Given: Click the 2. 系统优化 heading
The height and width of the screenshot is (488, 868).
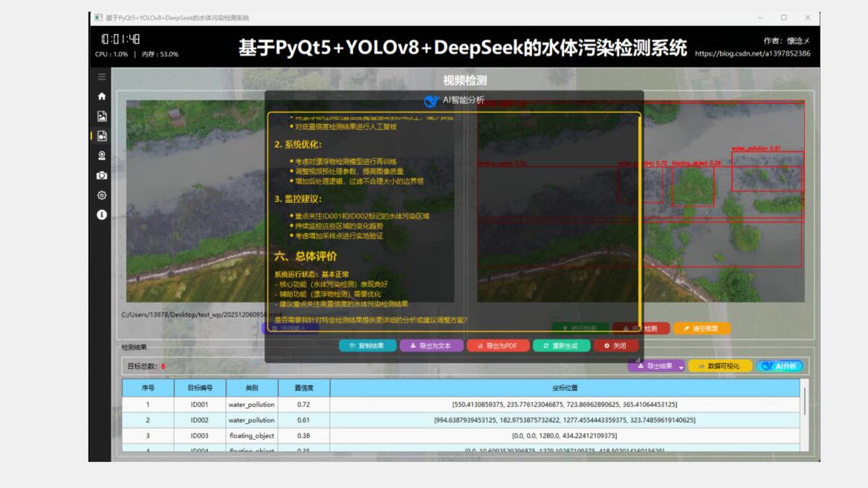Looking at the screenshot, I should point(298,144).
